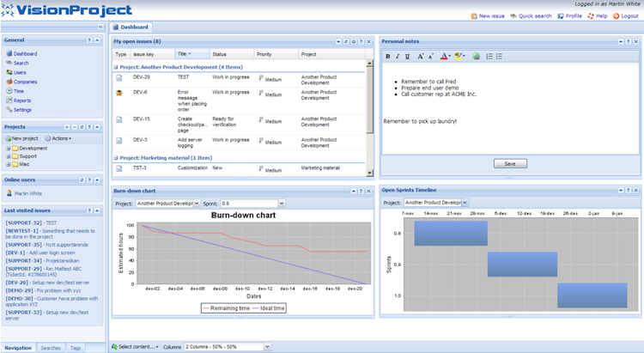
Task: Open the Actions menu in Projects panel
Action: click(x=58, y=138)
